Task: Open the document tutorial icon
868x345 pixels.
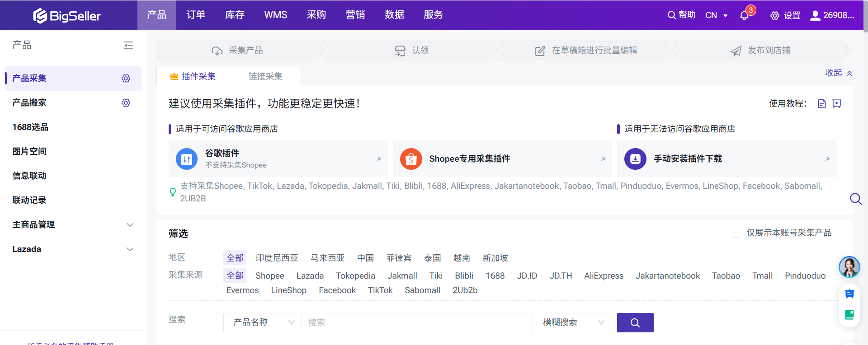Action: point(822,104)
